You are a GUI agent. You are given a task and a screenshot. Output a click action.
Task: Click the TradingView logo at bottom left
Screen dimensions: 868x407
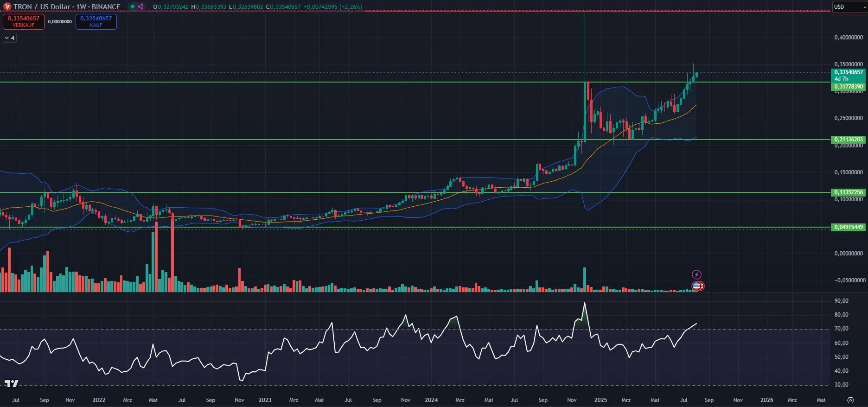(12, 383)
